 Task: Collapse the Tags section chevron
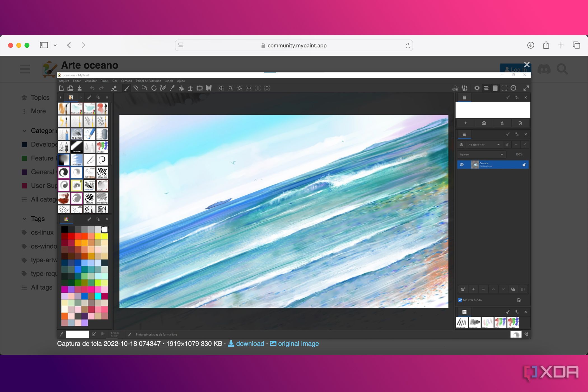click(24, 219)
